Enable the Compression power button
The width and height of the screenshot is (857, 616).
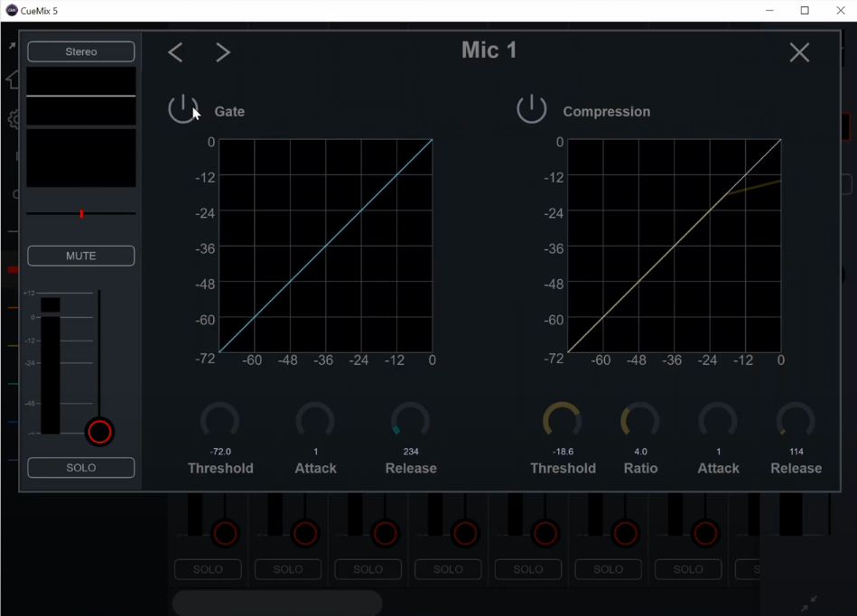pyautogui.click(x=531, y=109)
